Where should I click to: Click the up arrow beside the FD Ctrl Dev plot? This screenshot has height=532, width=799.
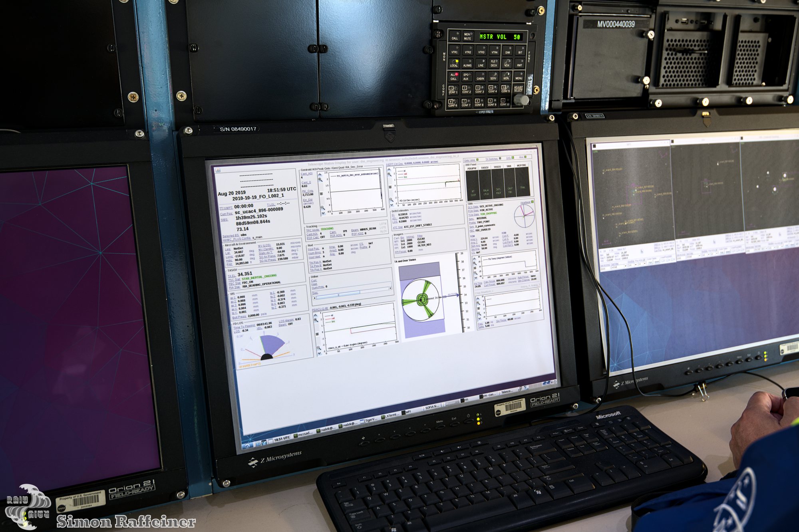(x=389, y=169)
